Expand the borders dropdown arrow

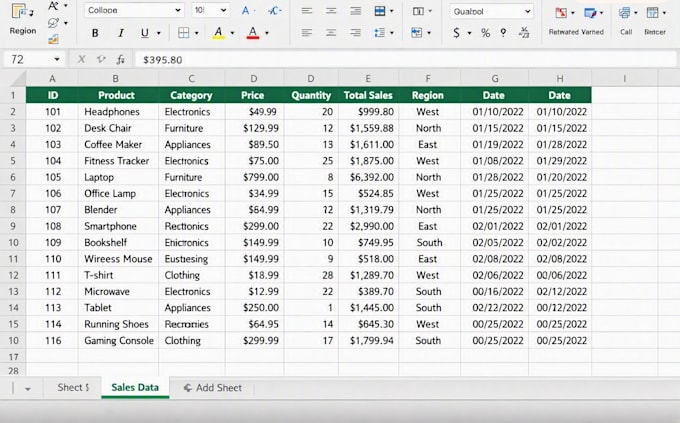197,33
